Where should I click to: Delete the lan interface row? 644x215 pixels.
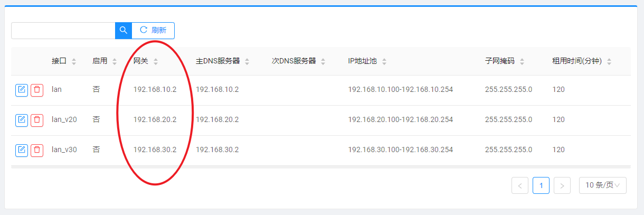[x=37, y=90]
